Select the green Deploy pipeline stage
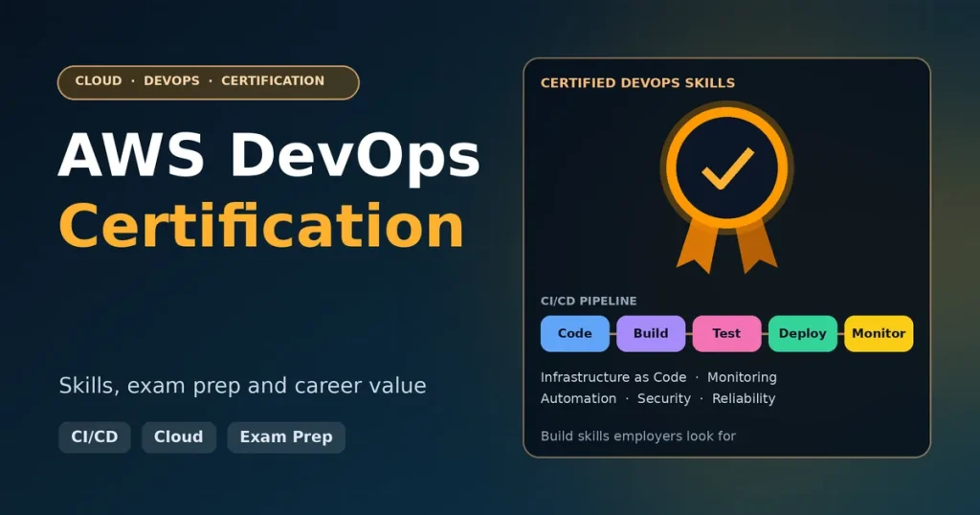This screenshot has height=515, width=980. coord(803,334)
